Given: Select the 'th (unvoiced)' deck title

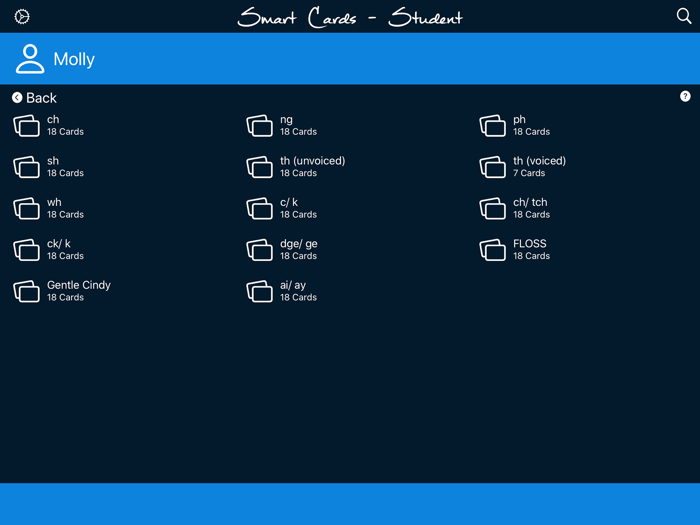Looking at the screenshot, I should click(312, 161).
